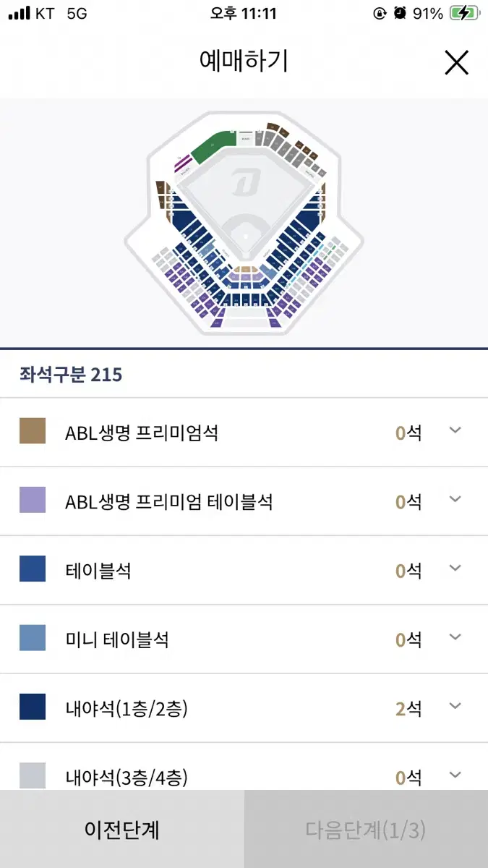Close the 예매하기 booking screen

(456, 62)
